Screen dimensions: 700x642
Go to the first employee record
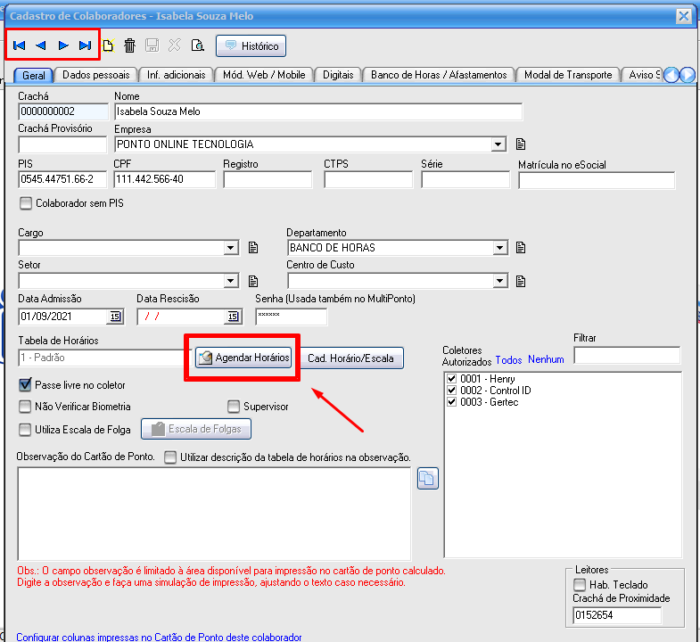click(x=19, y=45)
